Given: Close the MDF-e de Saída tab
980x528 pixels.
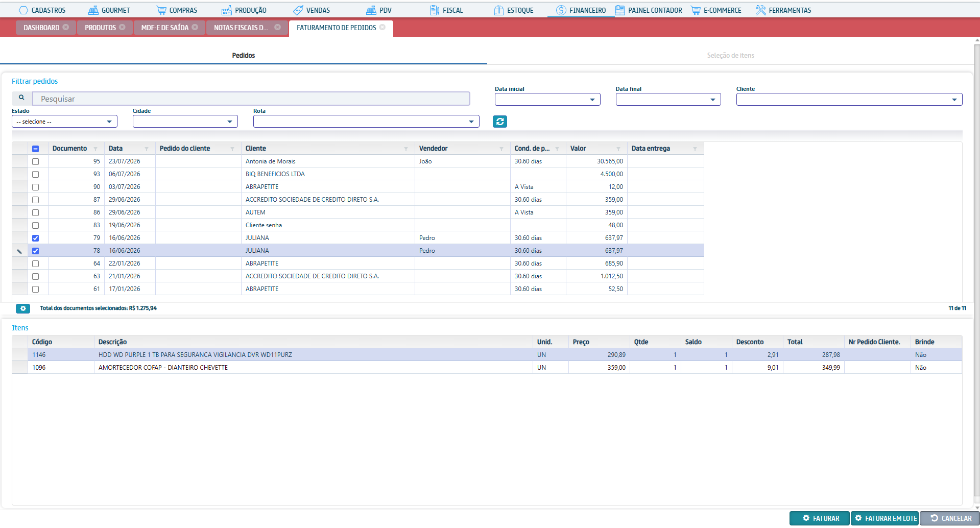Looking at the screenshot, I should tap(195, 27).
